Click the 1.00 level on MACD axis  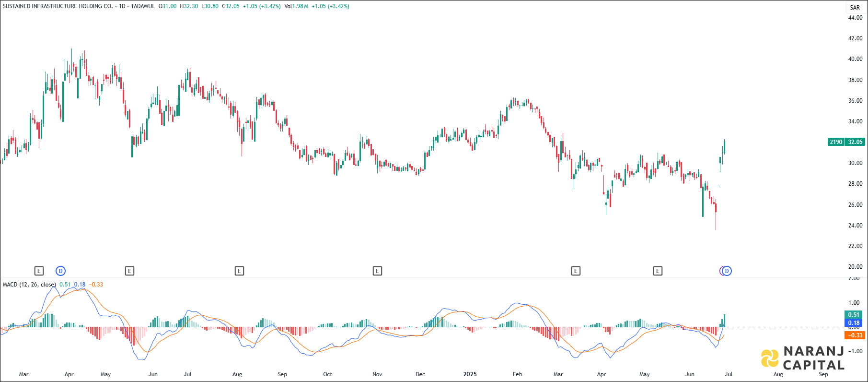(x=854, y=303)
